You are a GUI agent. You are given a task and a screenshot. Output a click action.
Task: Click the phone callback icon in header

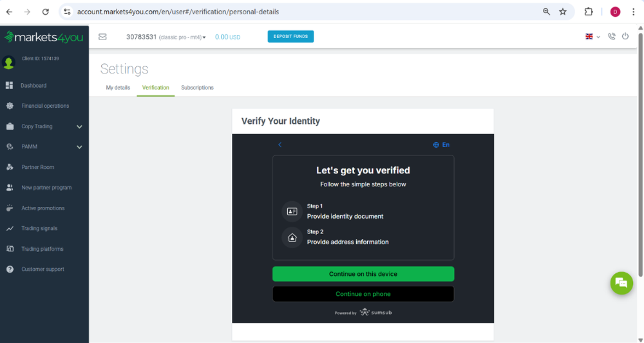611,37
